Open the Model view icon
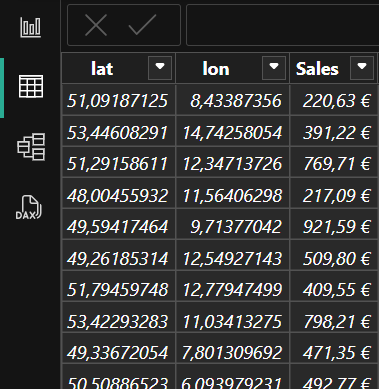This screenshot has width=379, height=389. click(31, 147)
